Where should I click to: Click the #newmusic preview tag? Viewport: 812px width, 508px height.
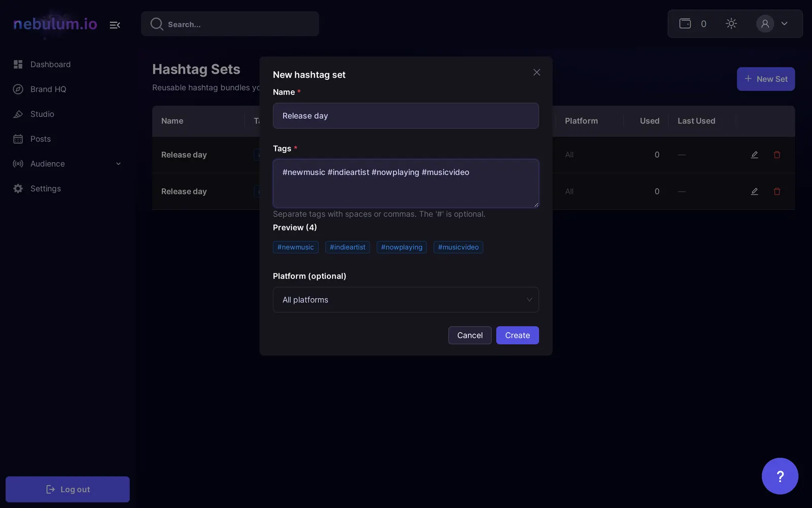(296, 247)
